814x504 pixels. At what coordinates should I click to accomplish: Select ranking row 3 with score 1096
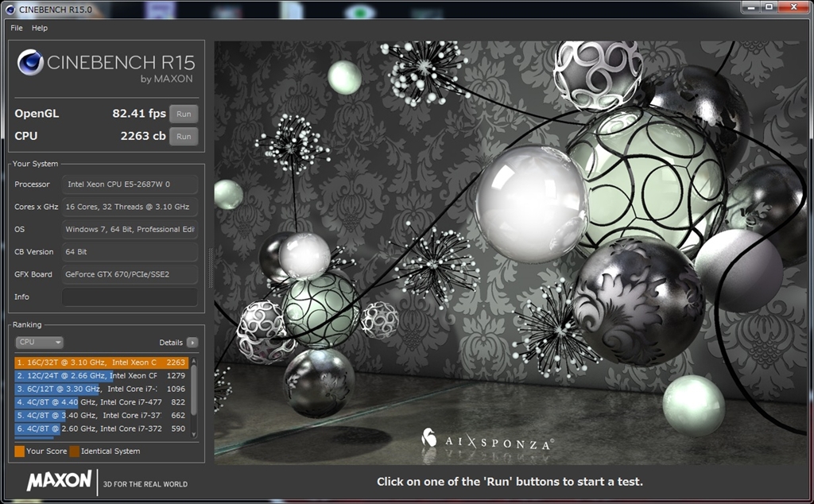tap(101, 389)
